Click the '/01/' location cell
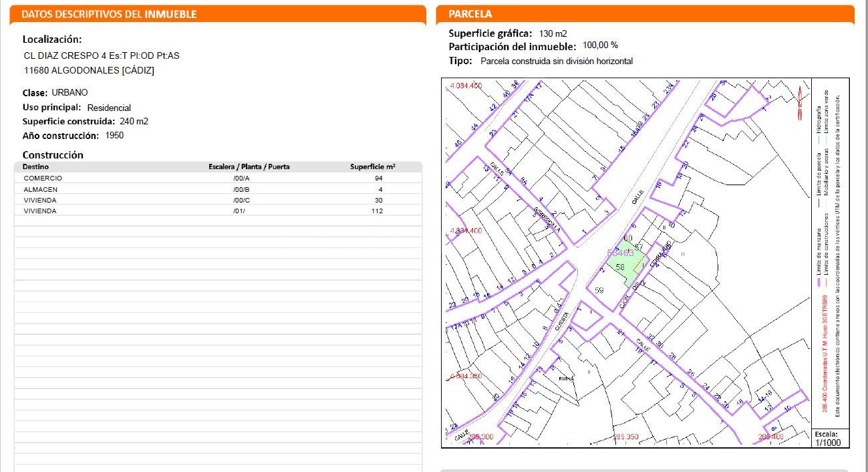Viewport: 868px width, 472px height. (240, 211)
